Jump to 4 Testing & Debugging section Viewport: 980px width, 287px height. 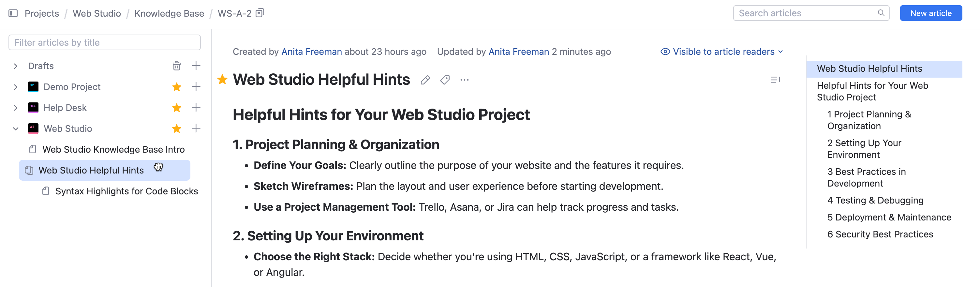[875, 200]
